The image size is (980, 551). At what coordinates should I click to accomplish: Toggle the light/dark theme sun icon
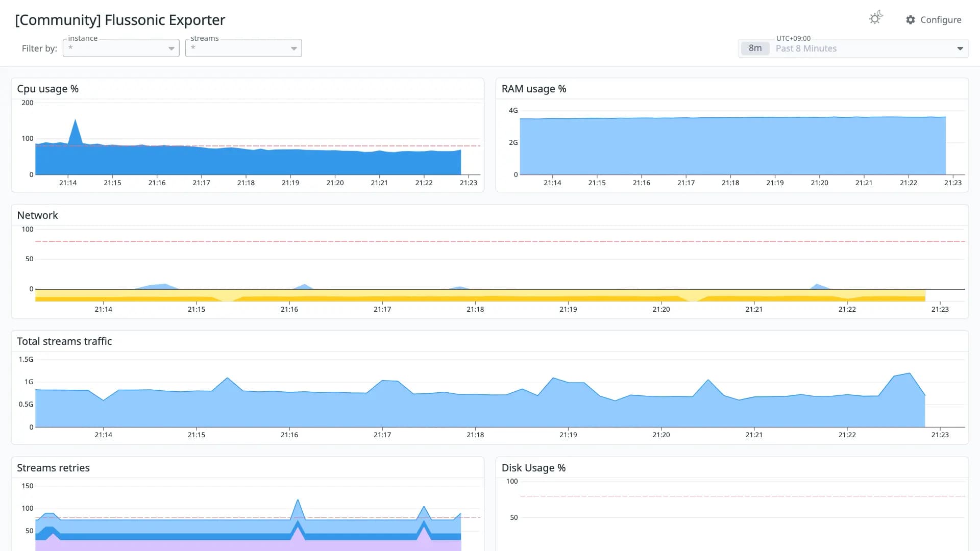pyautogui.click(x=876, y=18)
